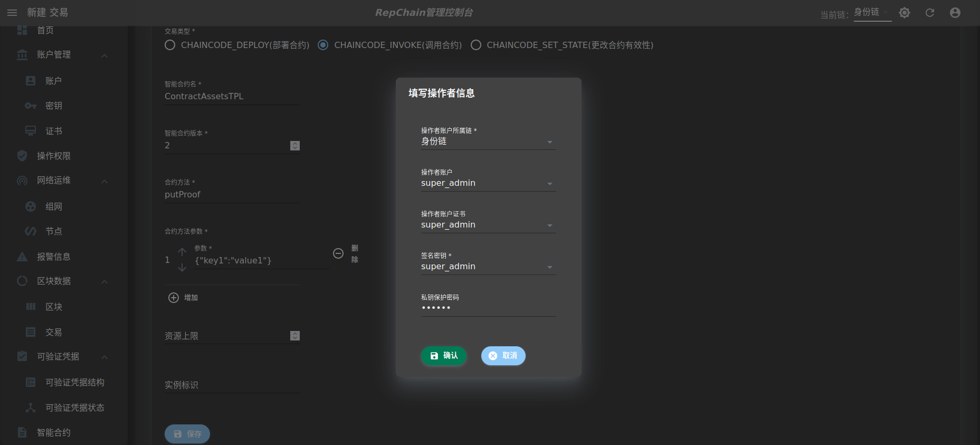Open the 操作者账户证书 dropdown
980x445 pixels.
tap(488, 225)
